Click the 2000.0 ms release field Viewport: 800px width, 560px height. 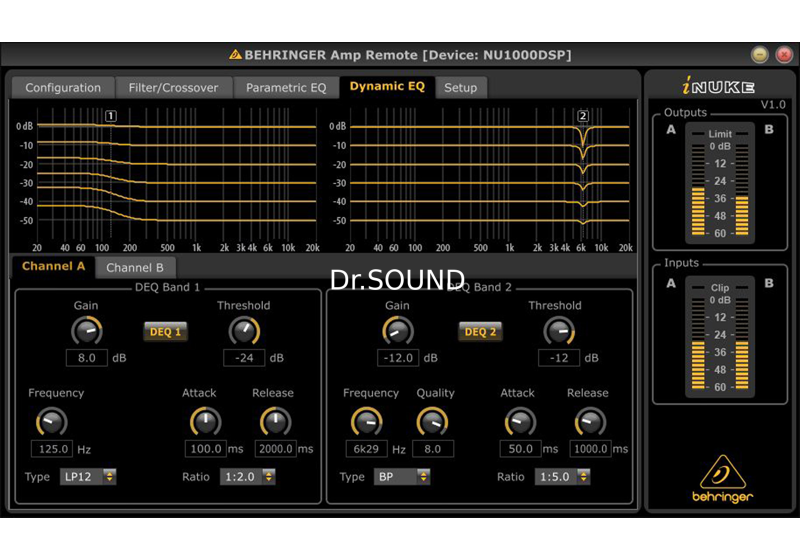[x=276, y=449]
